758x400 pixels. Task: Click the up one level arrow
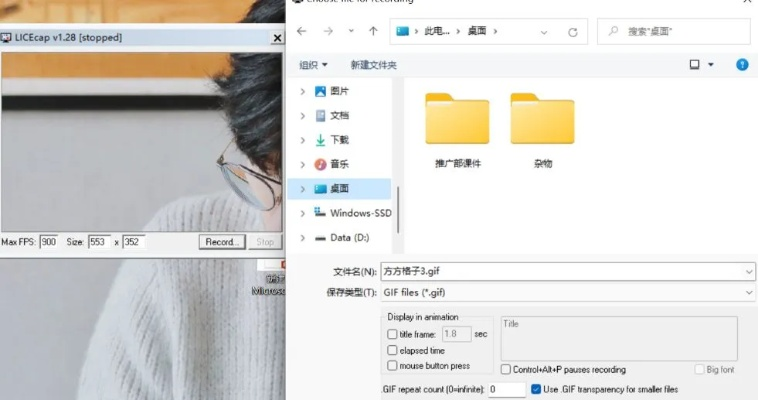point(373,31)
